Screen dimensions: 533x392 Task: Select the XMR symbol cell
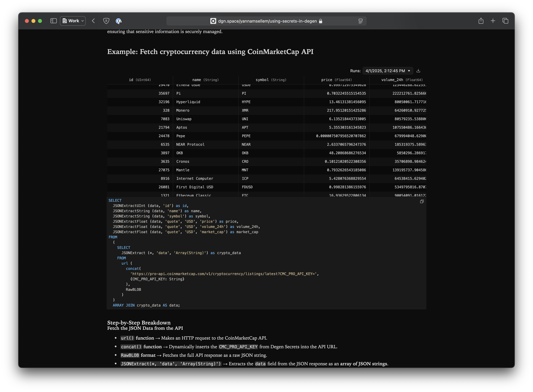[271, 110]
